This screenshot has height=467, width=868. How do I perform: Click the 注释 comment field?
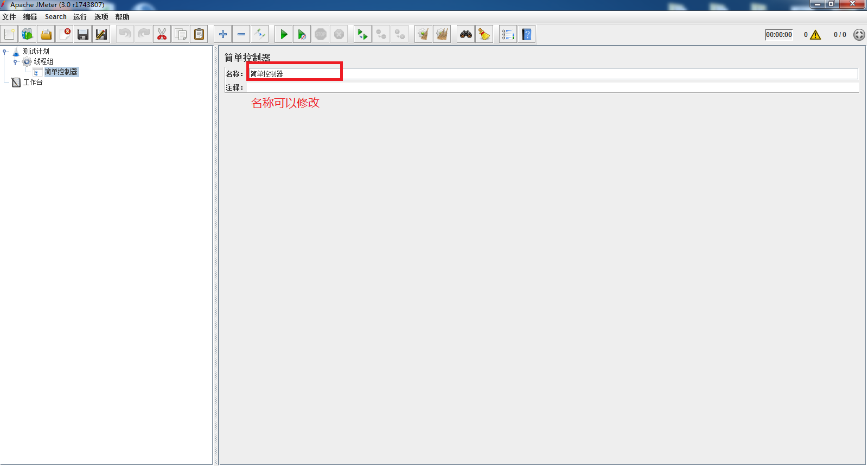point(553,87)
